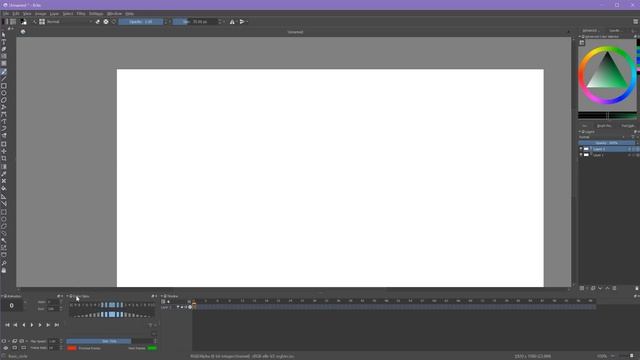Jump to the last animation frame
This screenshot has height=360, width=640.
coord(57,325)
